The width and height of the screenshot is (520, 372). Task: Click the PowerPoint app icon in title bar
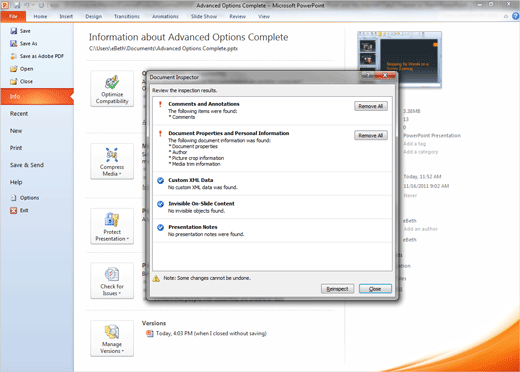5,5
